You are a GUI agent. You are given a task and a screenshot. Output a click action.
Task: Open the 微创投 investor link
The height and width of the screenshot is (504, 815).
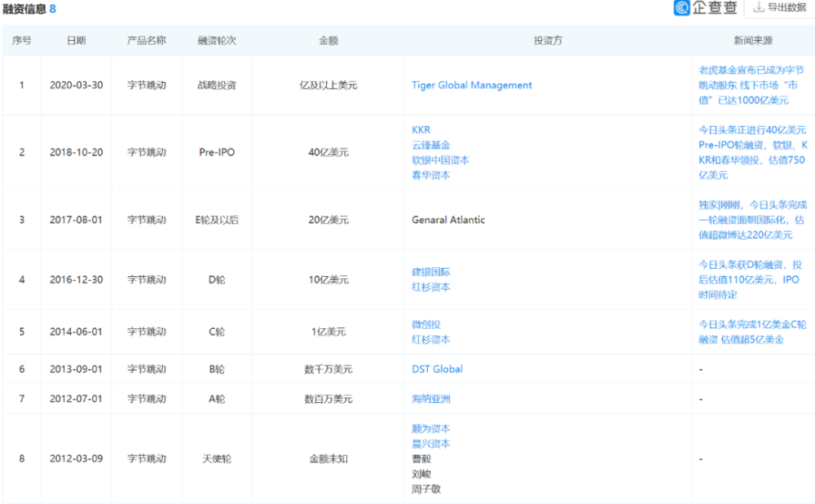click(426, 324)
